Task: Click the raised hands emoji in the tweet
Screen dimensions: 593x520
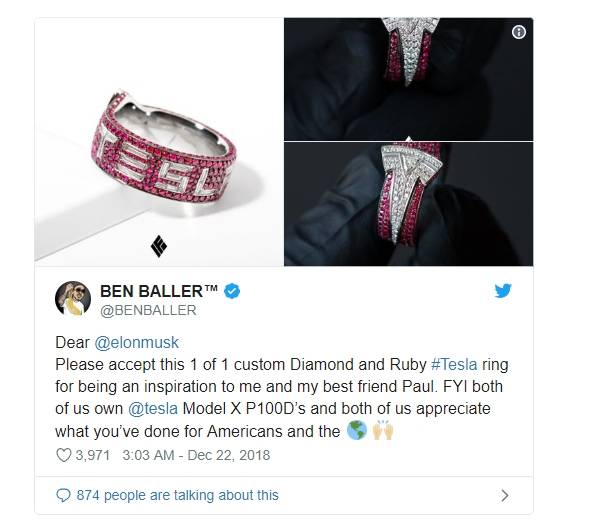Action: (x=383, y=430)
